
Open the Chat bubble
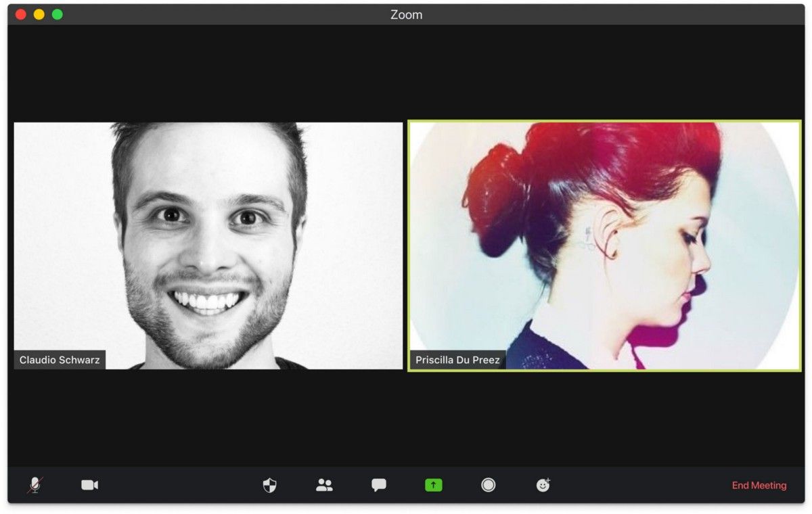coord(379,485)
